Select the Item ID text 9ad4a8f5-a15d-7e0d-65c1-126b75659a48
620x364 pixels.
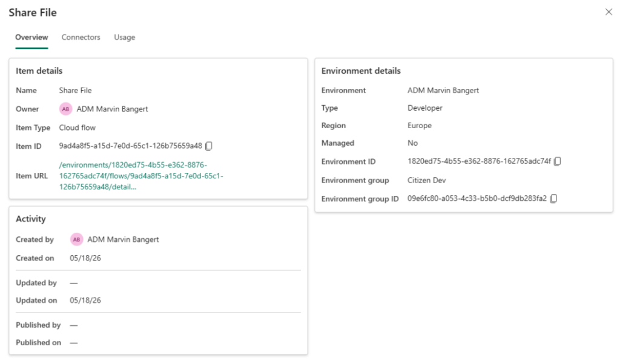131,146
